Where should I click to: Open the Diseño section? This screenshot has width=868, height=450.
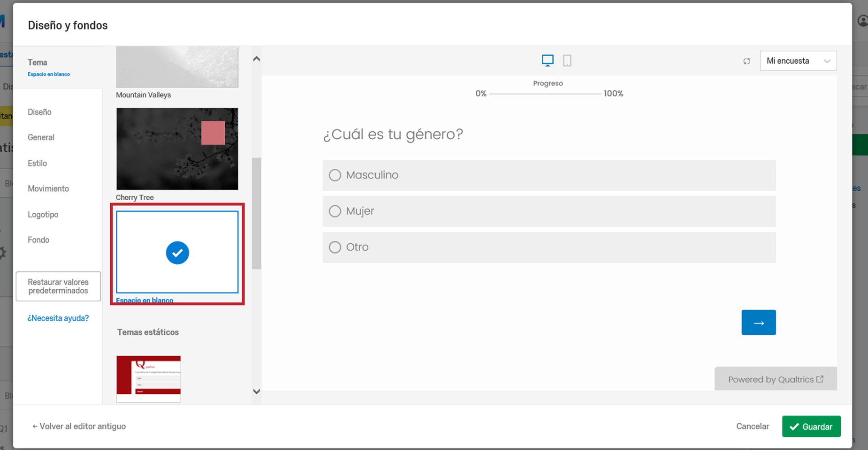tap(39, 112)
